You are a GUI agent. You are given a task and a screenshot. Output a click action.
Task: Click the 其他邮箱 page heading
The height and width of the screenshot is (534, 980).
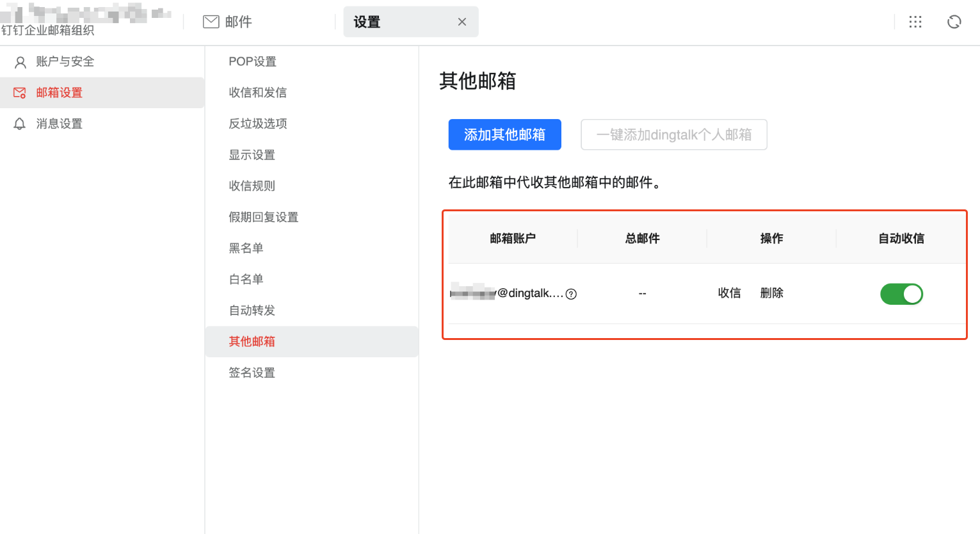pos(478,81)
